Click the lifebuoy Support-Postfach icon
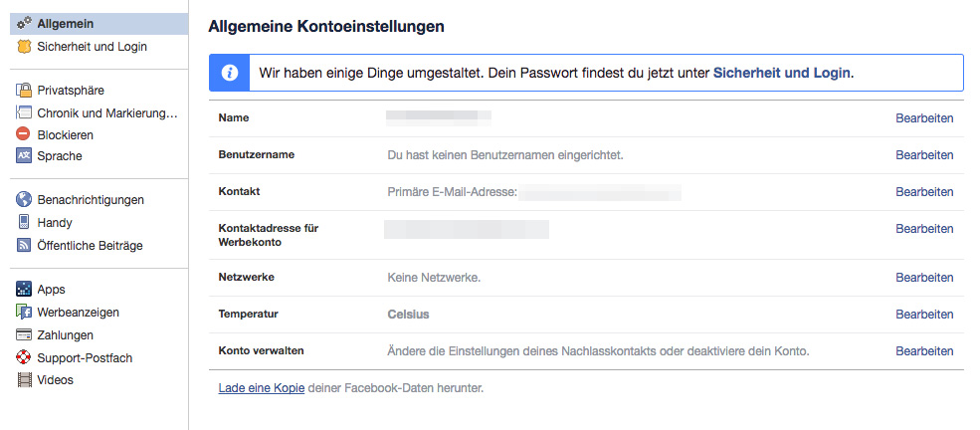 point(25,357)
